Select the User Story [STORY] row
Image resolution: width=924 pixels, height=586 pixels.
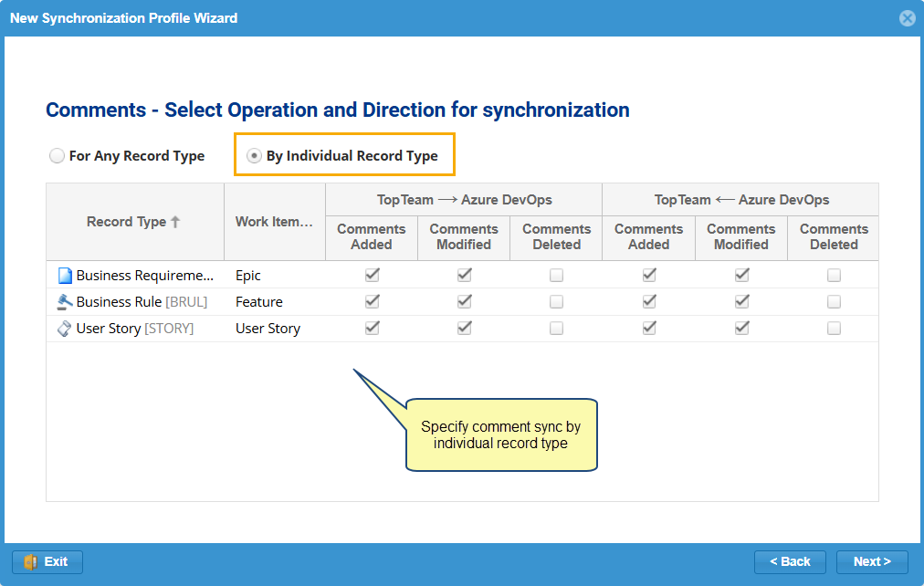[x=134, y=329]
